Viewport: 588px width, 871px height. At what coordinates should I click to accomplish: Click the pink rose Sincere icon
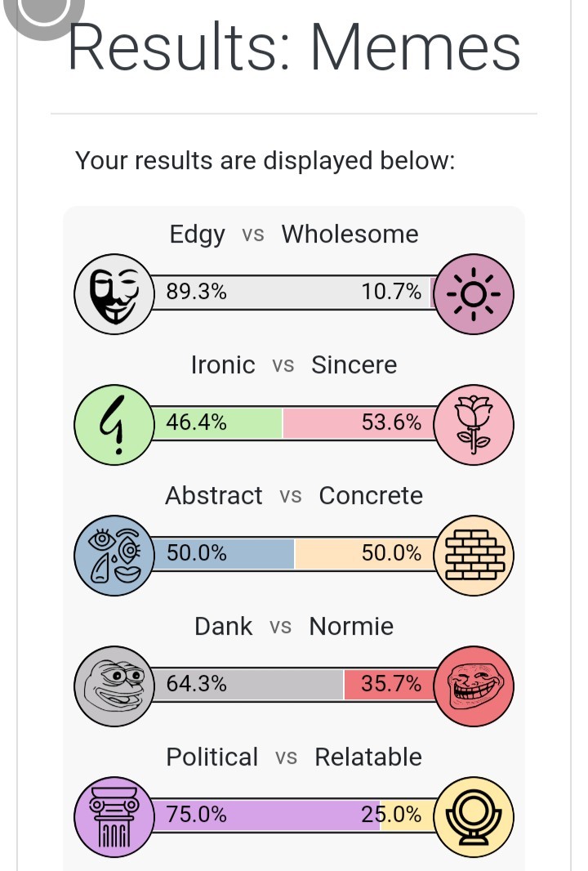[x=473, y=423]
